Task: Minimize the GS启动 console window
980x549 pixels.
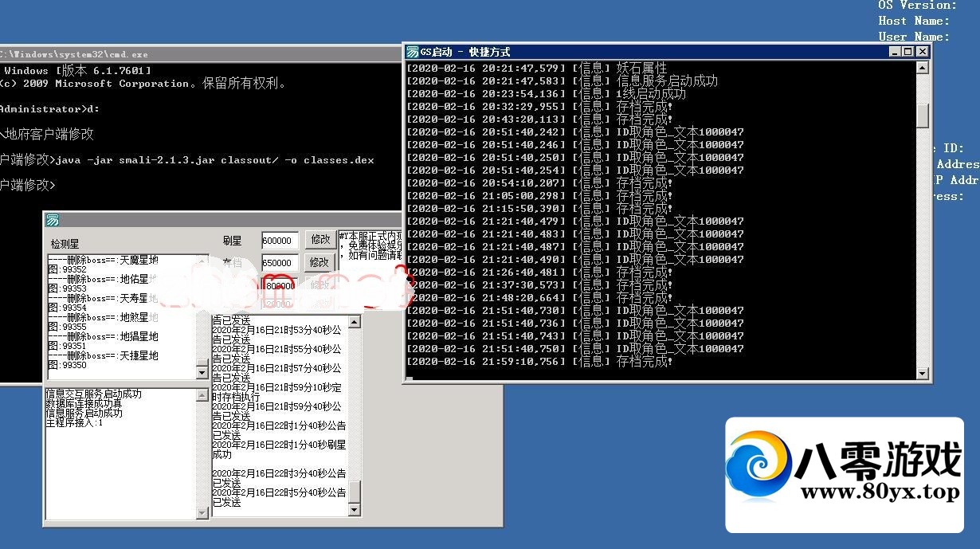Action: (894, 52)
